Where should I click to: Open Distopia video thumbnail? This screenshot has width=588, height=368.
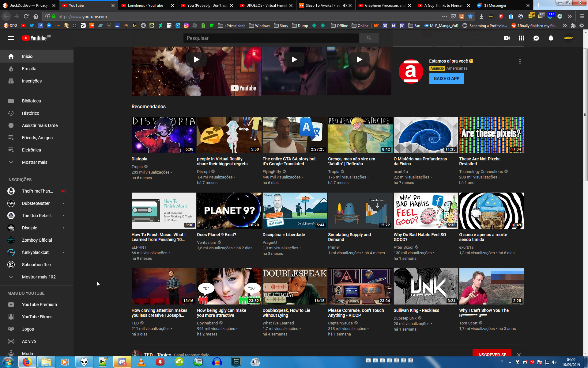164,135
